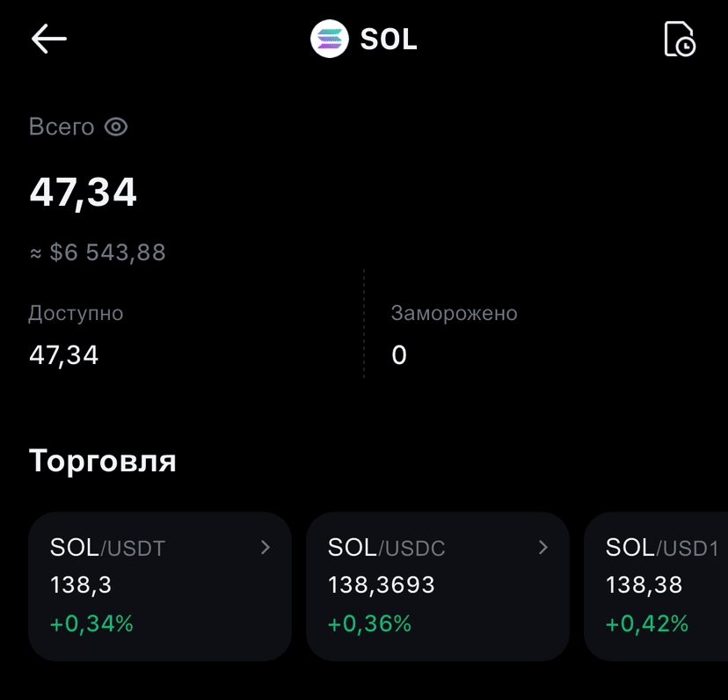Open SOL/USDT pair chevron arrow
This screenshot has height=700, width=728.
266,547
